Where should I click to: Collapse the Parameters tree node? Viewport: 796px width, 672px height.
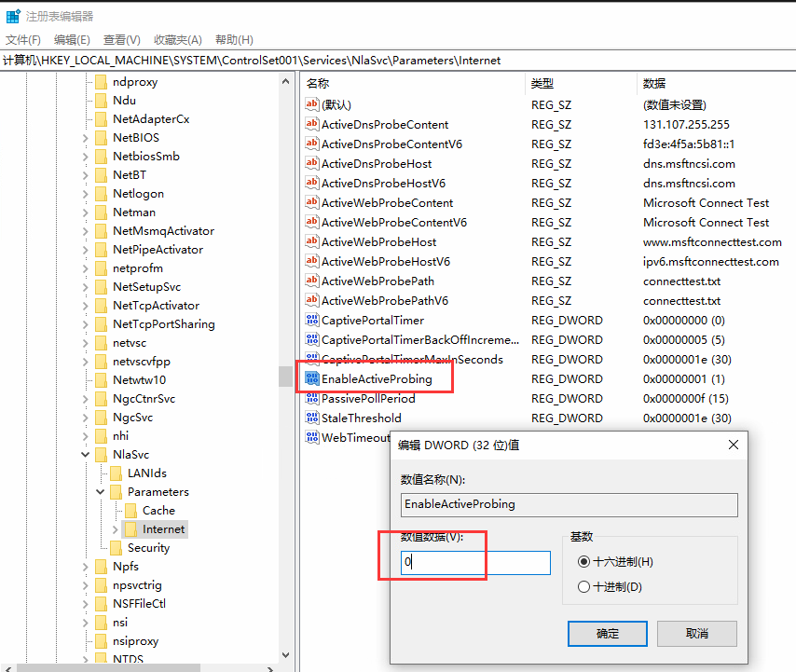(100, 492)
